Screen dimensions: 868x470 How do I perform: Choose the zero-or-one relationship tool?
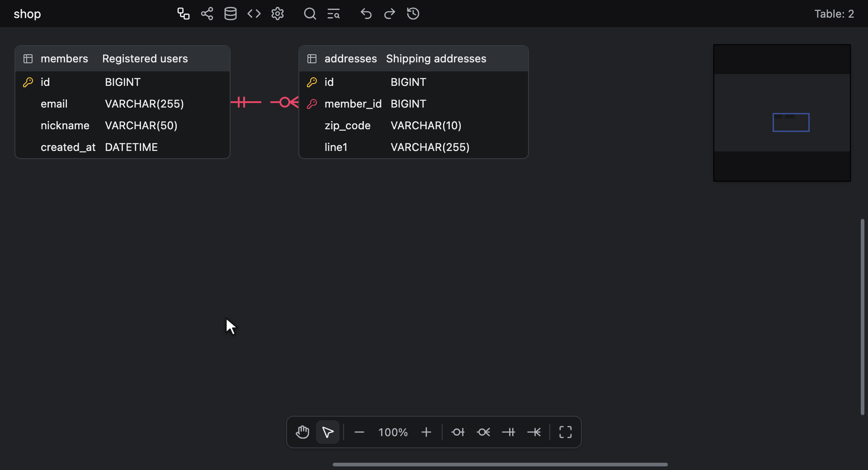coord(458,432)
